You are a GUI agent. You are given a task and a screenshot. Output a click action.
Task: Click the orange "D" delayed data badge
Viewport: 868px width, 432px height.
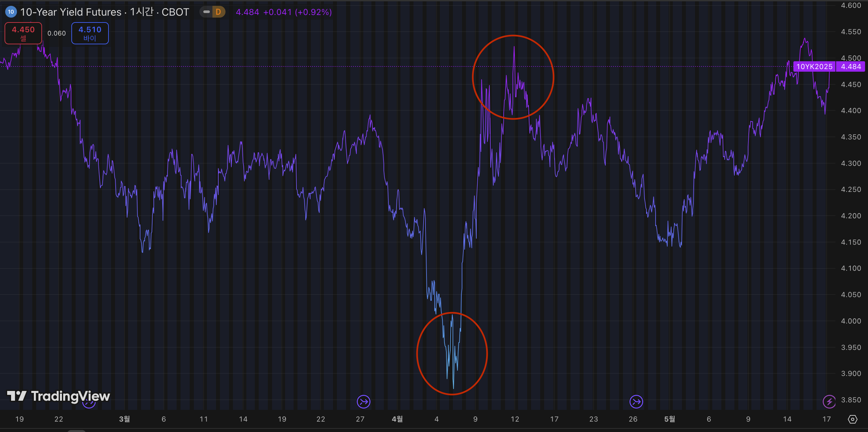(218, 12)
